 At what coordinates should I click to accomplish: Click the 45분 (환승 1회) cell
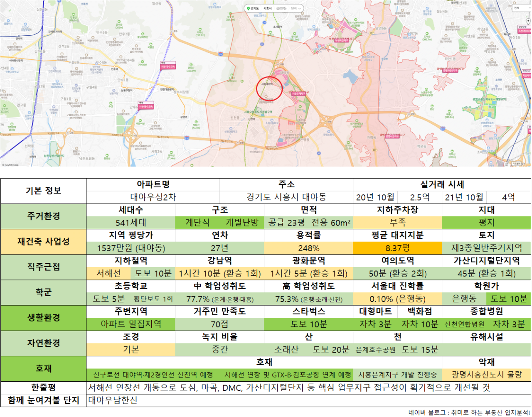point(487,273)
